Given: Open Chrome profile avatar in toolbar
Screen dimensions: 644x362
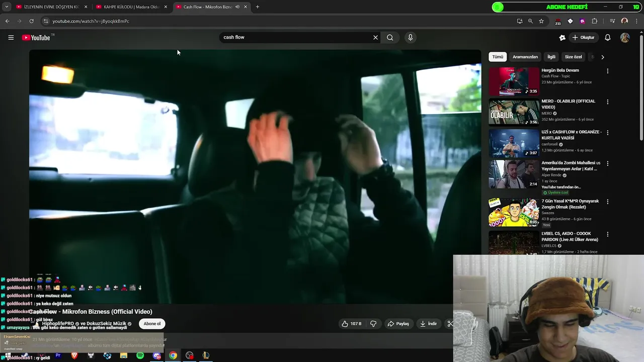Looking at the screenshot, I should click(x=624, y=21).
